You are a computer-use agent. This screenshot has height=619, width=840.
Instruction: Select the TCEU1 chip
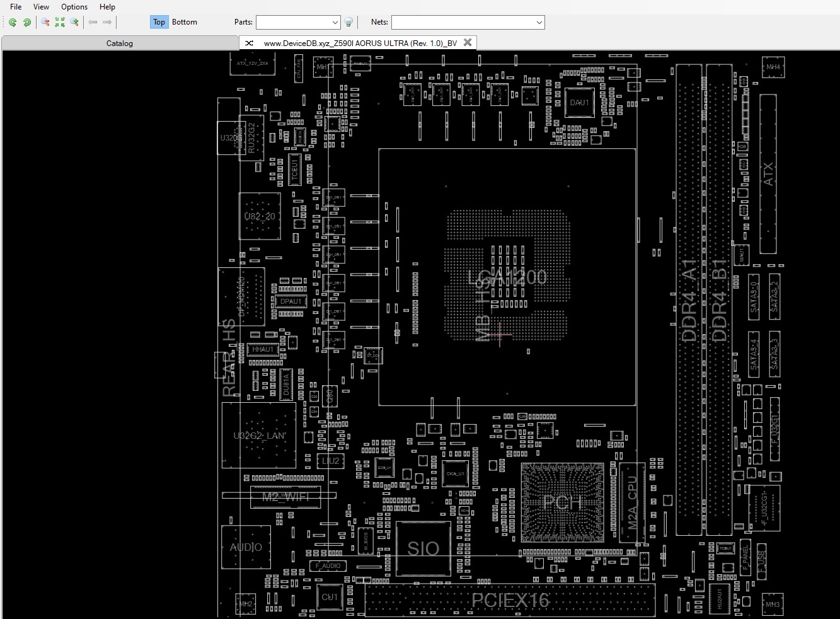(294, 170)
